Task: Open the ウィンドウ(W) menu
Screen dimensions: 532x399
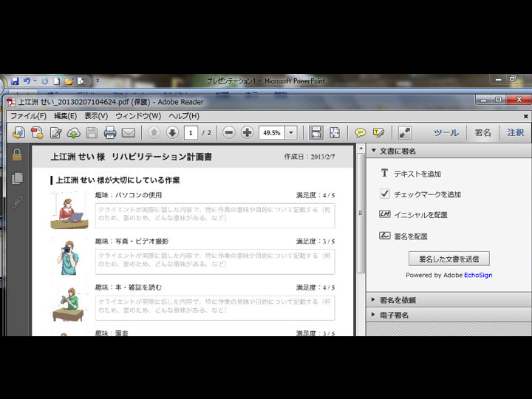Action: (138, 116)
